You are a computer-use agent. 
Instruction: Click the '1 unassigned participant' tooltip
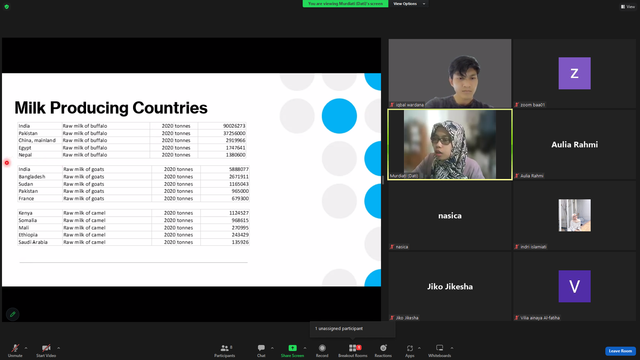point(353,329)
